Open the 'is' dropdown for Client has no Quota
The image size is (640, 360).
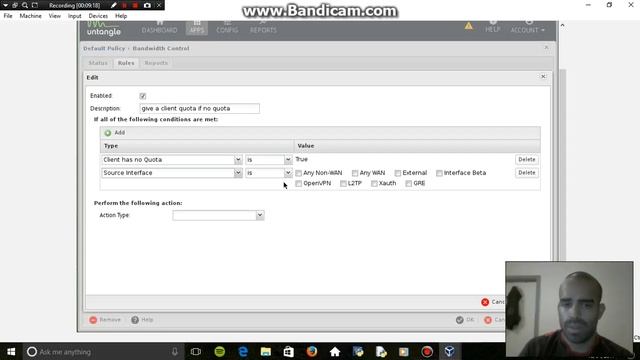click(x=288, y=160)
